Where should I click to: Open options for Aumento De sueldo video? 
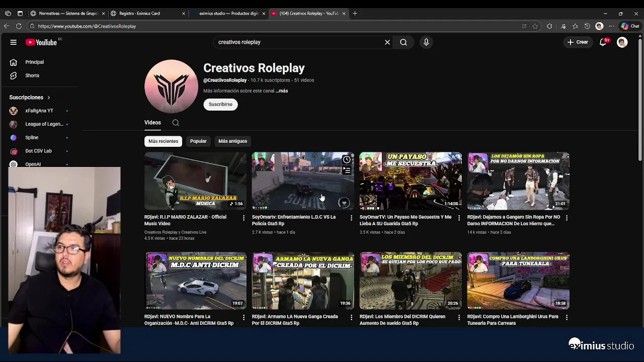tap(459, 317)
